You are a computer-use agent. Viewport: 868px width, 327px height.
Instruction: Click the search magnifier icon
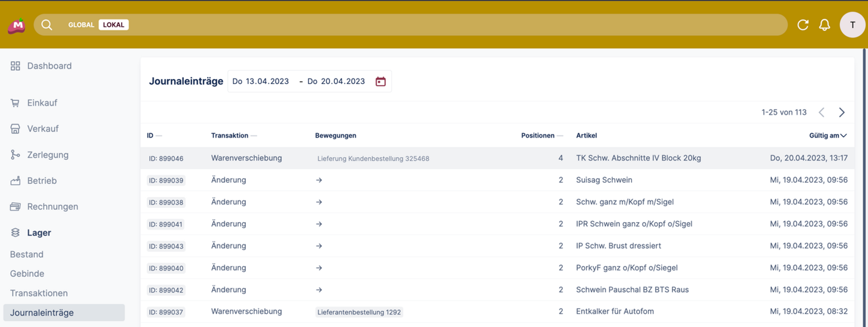click(x=46, y=25)
